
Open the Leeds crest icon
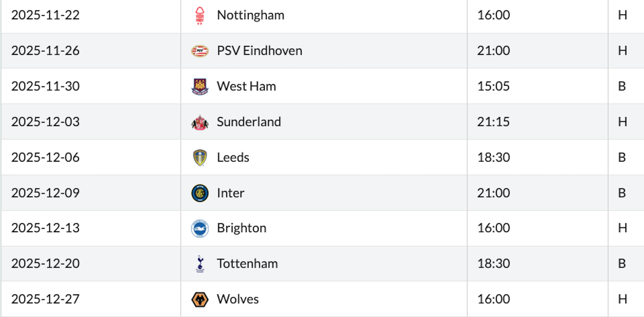200,158
